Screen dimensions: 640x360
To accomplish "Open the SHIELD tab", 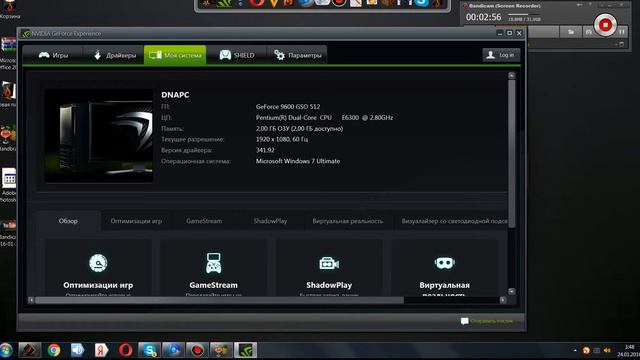I will pos(236,55).
